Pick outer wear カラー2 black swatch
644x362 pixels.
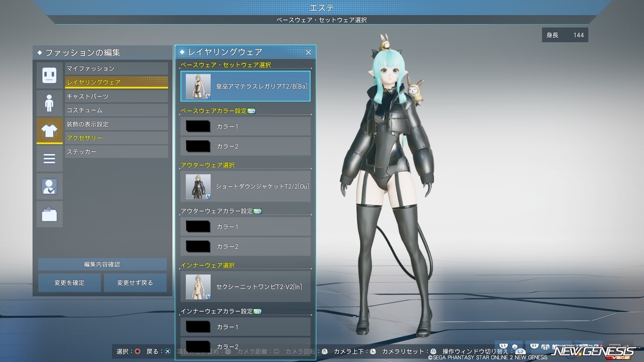click(x=197, y=247)
